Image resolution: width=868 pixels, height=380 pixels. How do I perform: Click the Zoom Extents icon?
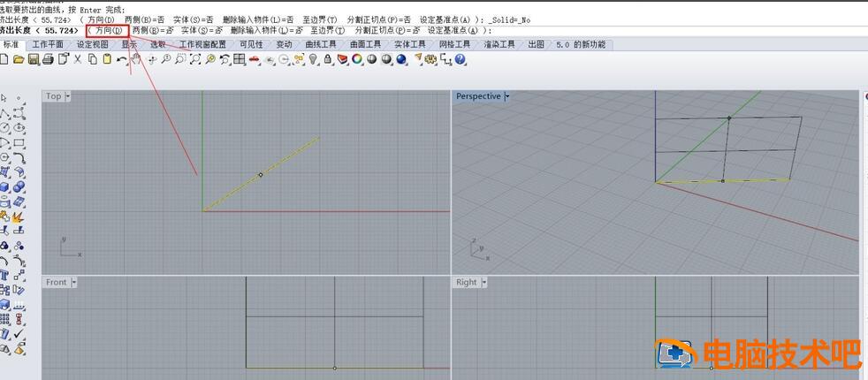[194, 59]
